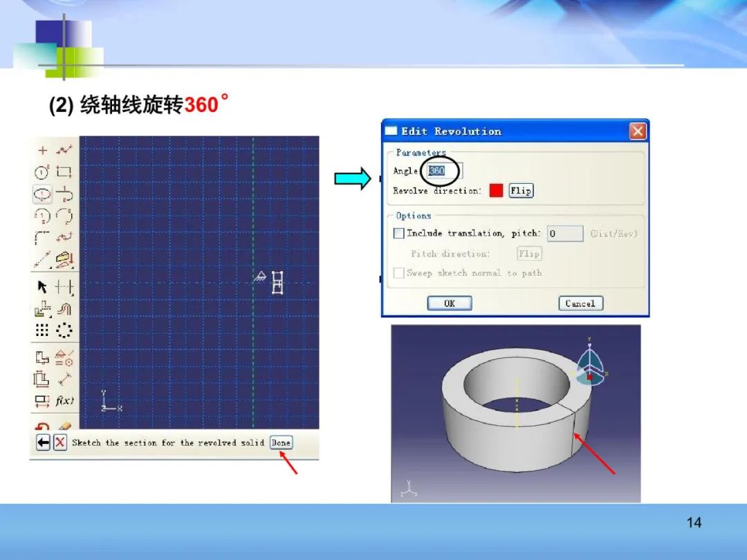The width and height of the screenshot is (747, 560).
Task: Select the eraser Delete tool
Action: (x=64, y=425)
